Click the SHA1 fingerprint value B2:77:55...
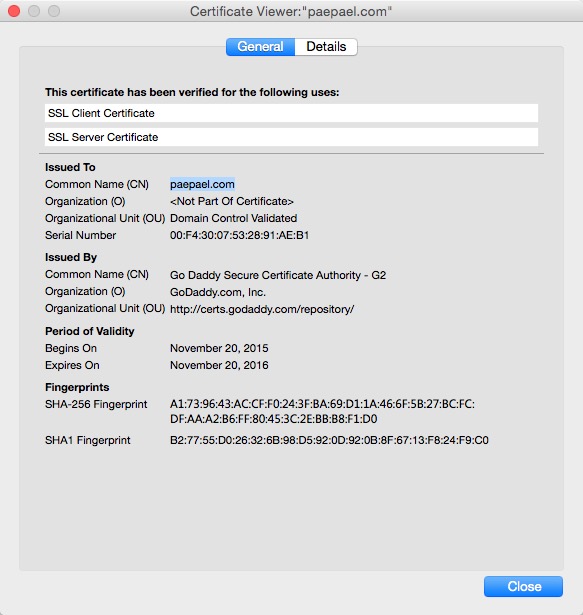Image resolution: width=583 pixels, height=615 pixels. tap(329, 440)
